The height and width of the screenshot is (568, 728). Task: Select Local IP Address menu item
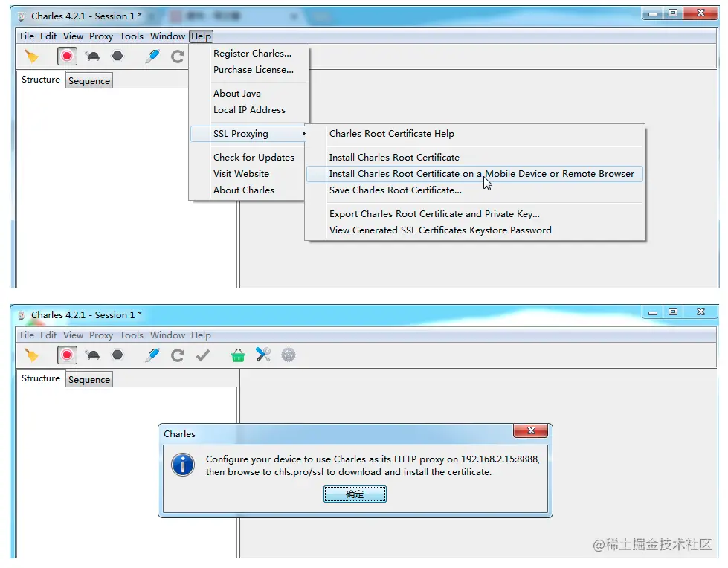[x=249, y=110]
